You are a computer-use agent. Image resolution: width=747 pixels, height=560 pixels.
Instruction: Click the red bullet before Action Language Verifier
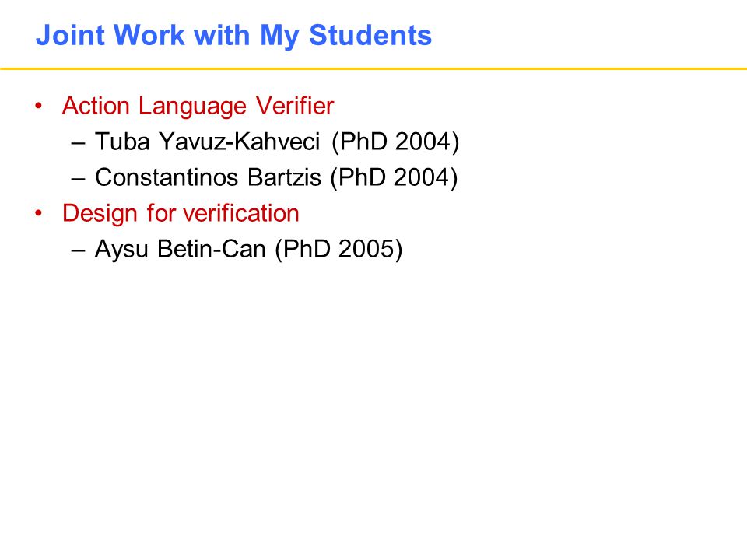point(39,106)
